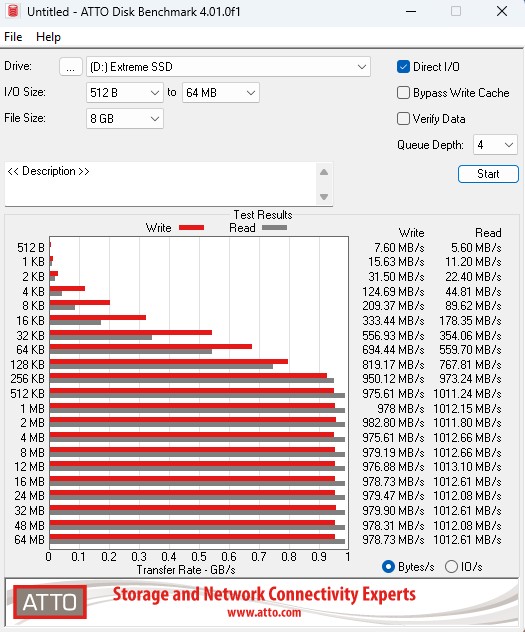Click the 2 MB row label in chart
The height and width of the screenshot is (632, 525).
pyautogui.click(x=32, y=423)
